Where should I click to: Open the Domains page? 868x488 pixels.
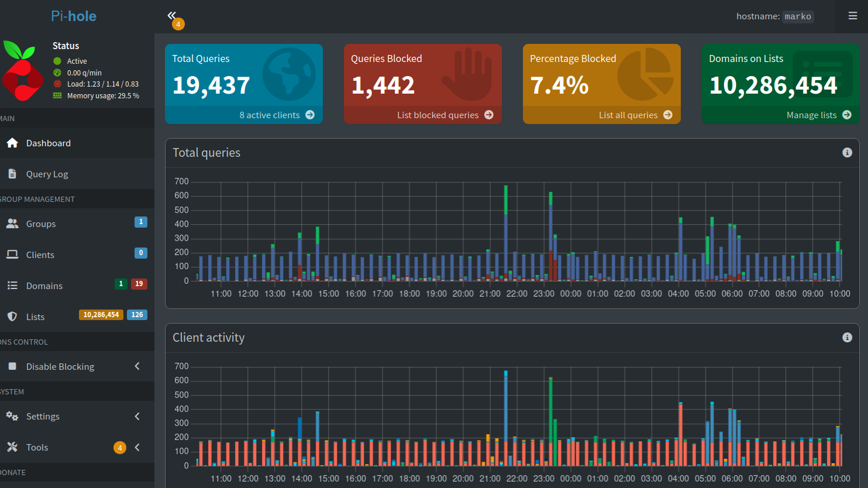tap(44, 286)
